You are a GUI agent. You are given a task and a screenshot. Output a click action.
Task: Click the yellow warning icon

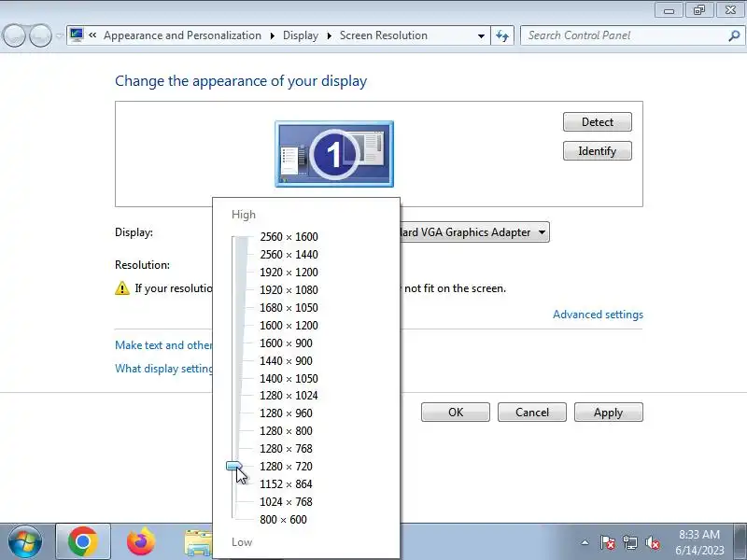point(122,288)
